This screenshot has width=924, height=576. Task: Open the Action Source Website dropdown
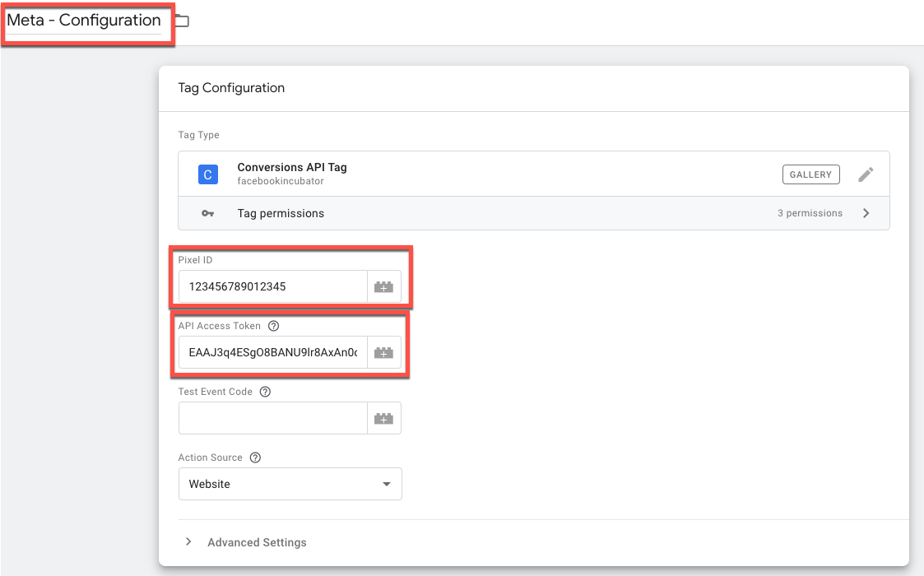[290, 484]
